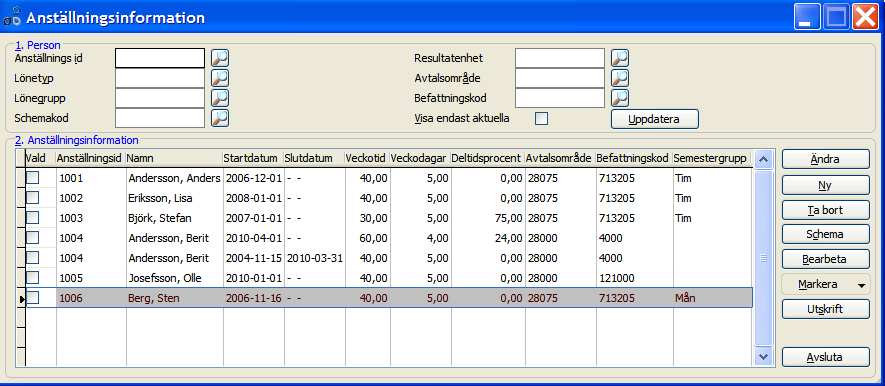This screenshot has width=885, height=386.
Task: Click the Avsluta button
Action: tap(826, 357)
